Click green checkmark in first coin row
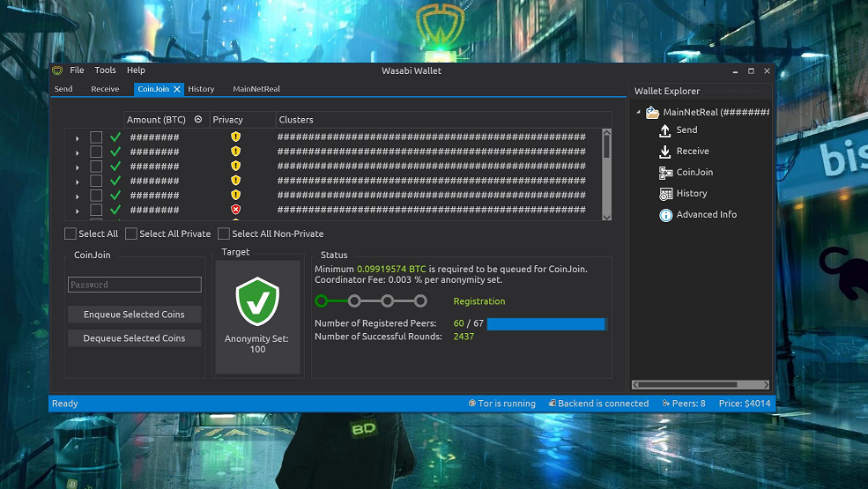The height and width of the screenshot is (489, 868). pos(115,137)
